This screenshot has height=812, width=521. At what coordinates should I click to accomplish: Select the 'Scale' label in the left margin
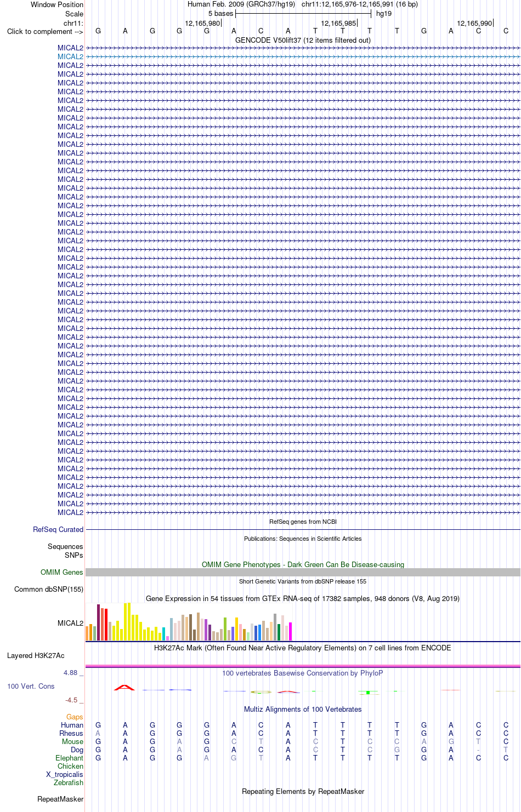[74, 14]
